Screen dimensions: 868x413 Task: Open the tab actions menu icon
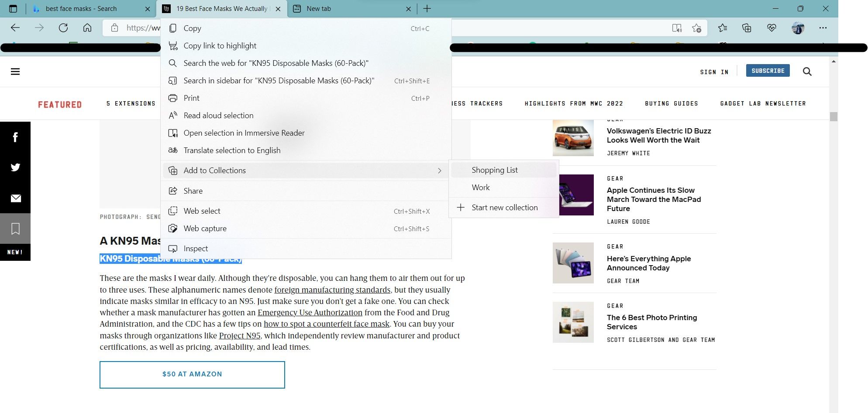click(13, 9)
